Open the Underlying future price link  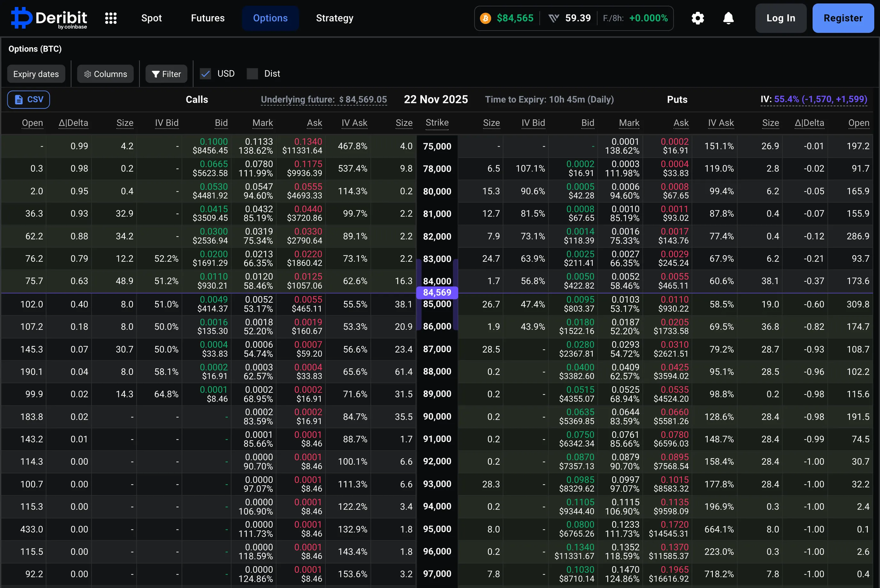(x=324, y=99)
